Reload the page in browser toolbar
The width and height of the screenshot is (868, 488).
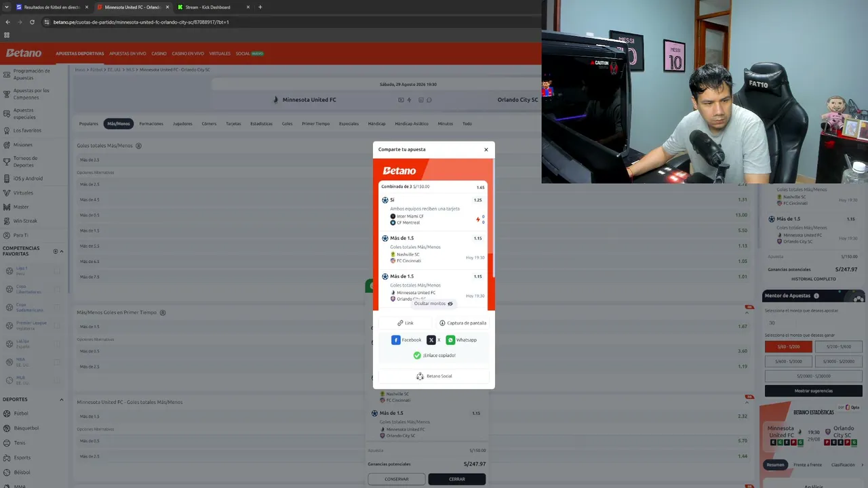(32, 22)
